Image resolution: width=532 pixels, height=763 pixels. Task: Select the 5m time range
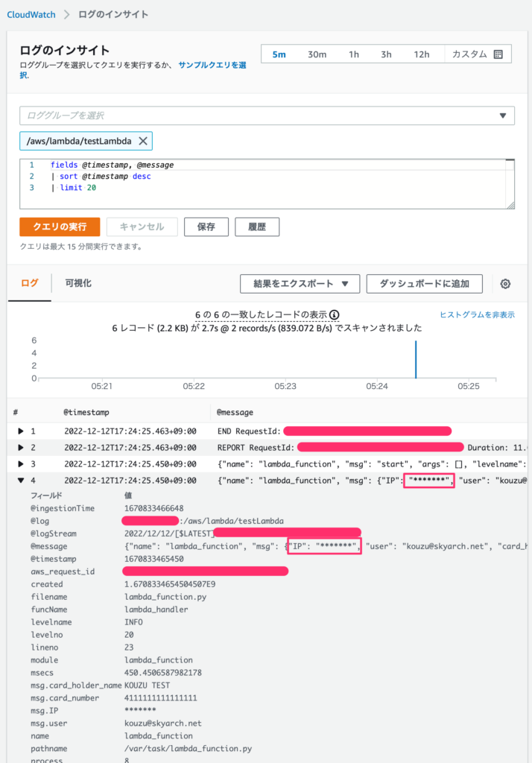click(x=279, y=54)
